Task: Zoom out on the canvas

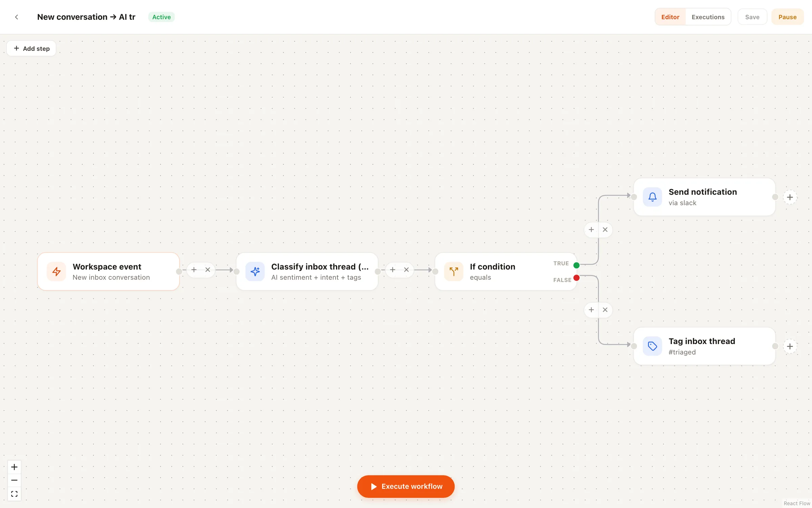Action: pyautogui.click(x=14, y=480)
